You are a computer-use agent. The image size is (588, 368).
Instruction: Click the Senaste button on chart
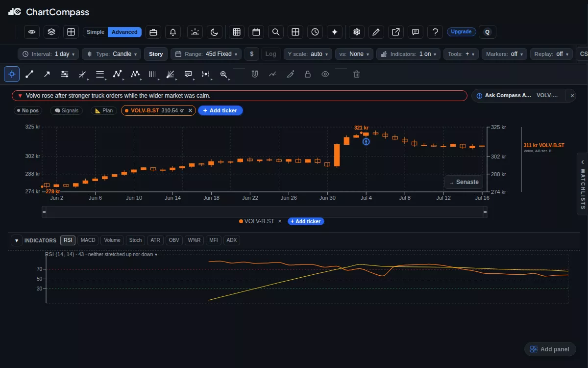pos(464,182)
